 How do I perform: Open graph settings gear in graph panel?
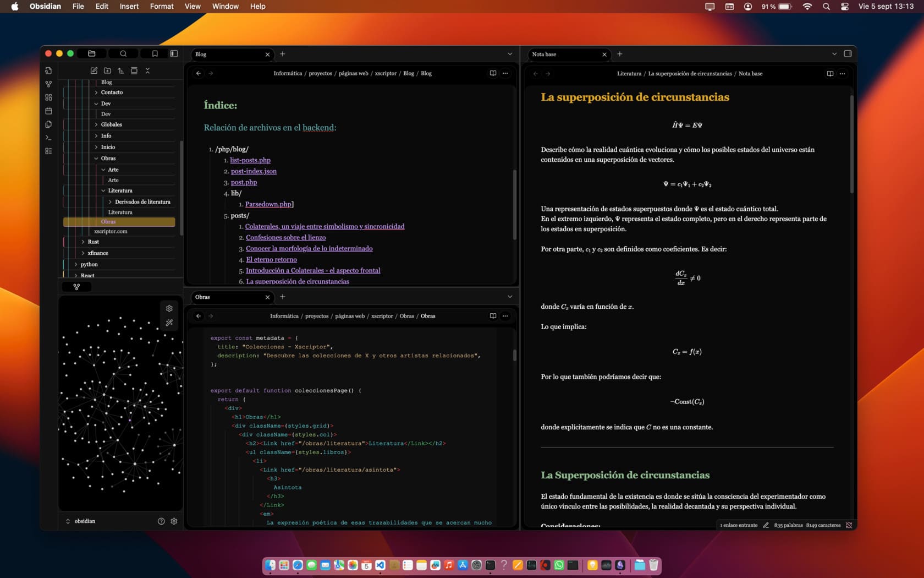pos(169,308)
